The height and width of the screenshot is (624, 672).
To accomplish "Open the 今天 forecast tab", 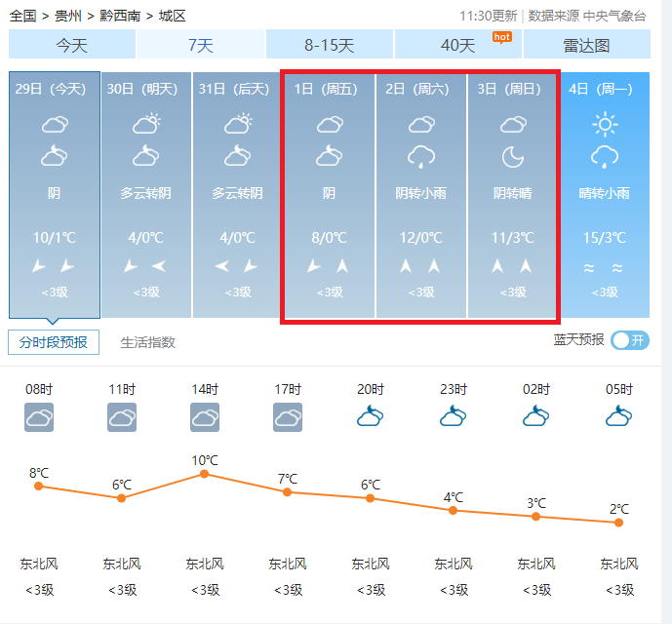I will 72,44.
